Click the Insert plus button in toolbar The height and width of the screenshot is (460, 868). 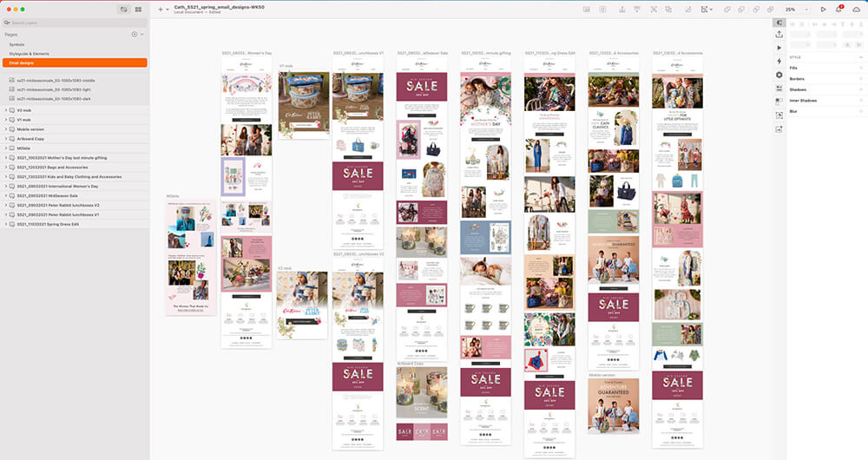160,9
